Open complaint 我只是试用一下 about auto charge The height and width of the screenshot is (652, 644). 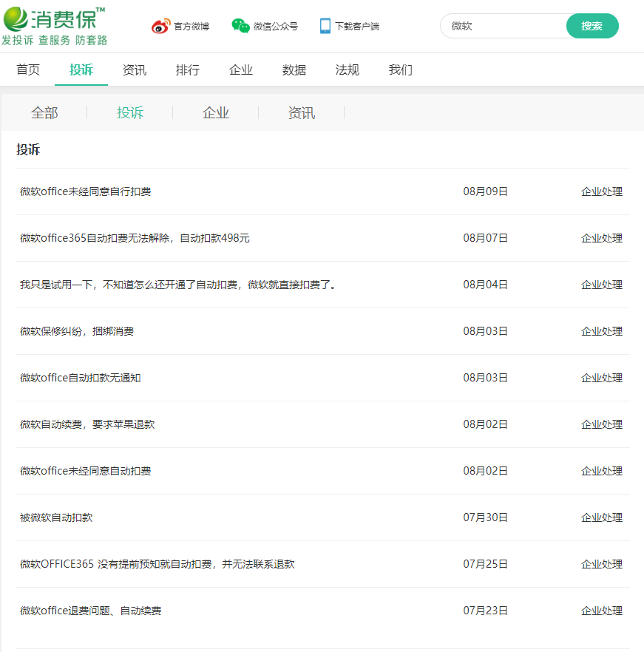click(x=178, y=285)
